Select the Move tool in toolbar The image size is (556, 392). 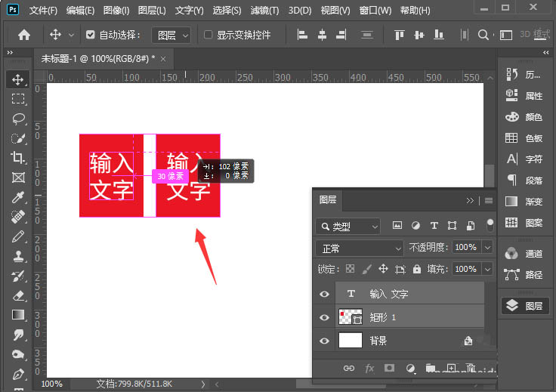18,79
